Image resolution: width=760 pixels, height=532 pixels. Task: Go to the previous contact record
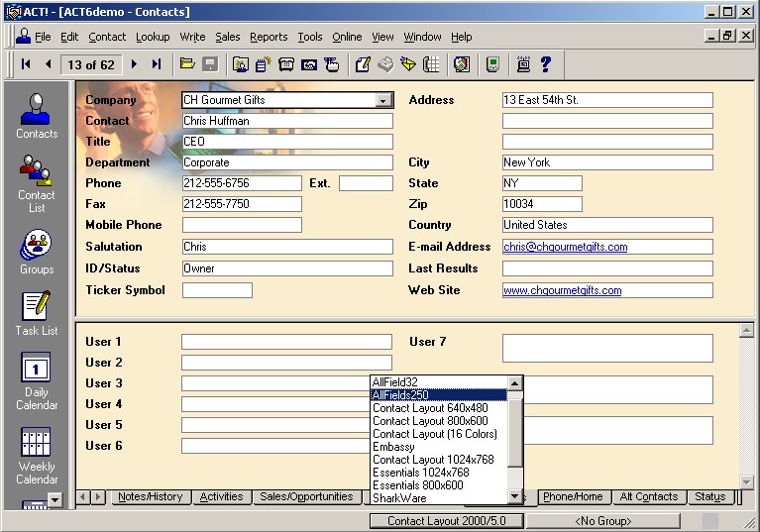coord(48,64)
